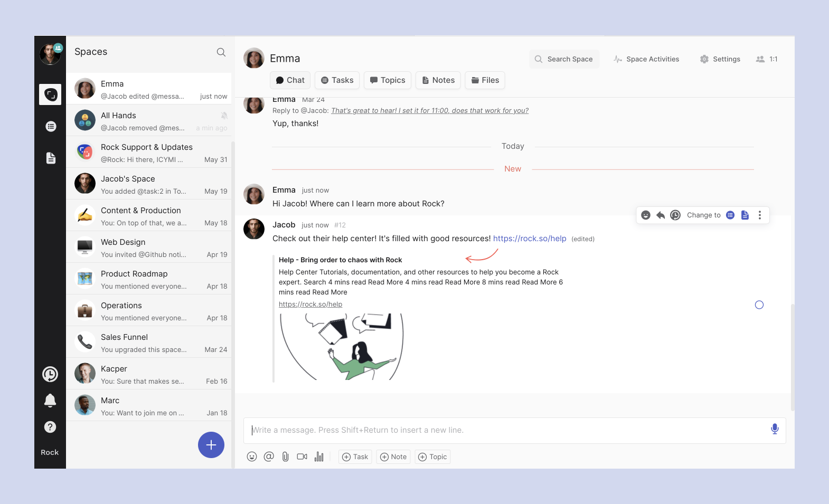Click the help center preview illustration

pos(342,347)
